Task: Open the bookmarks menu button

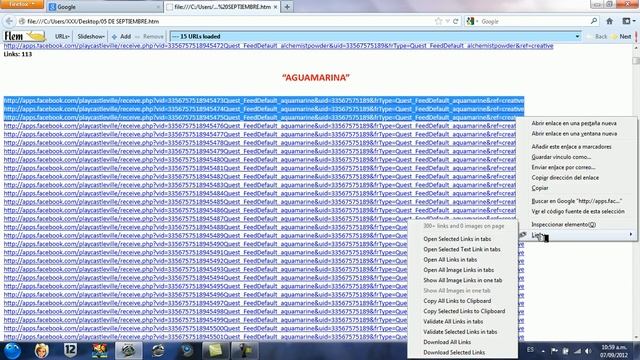Action: click(629, 21)
